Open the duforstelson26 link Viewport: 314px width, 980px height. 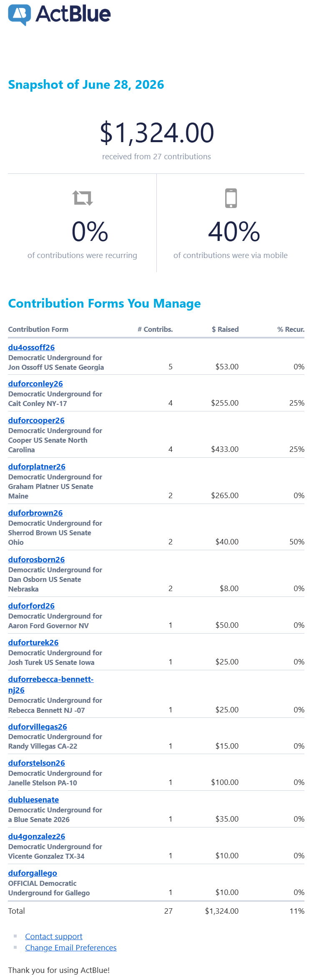pos(37,763)
